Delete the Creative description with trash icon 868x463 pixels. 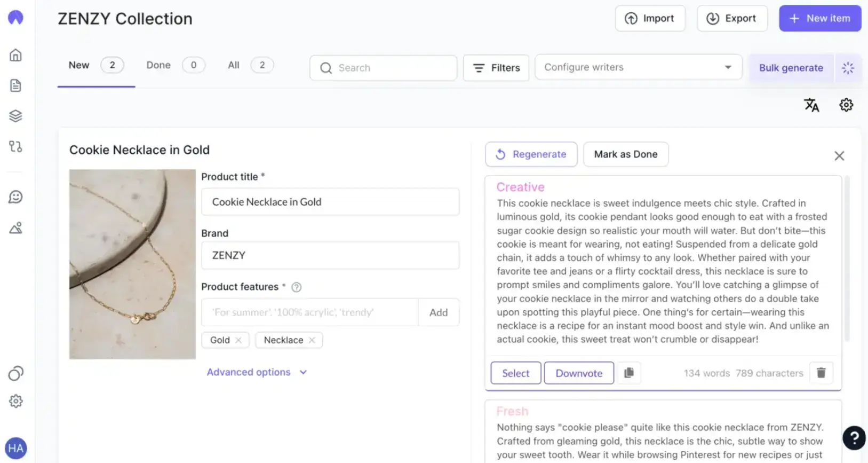click(x=821, y=373)
